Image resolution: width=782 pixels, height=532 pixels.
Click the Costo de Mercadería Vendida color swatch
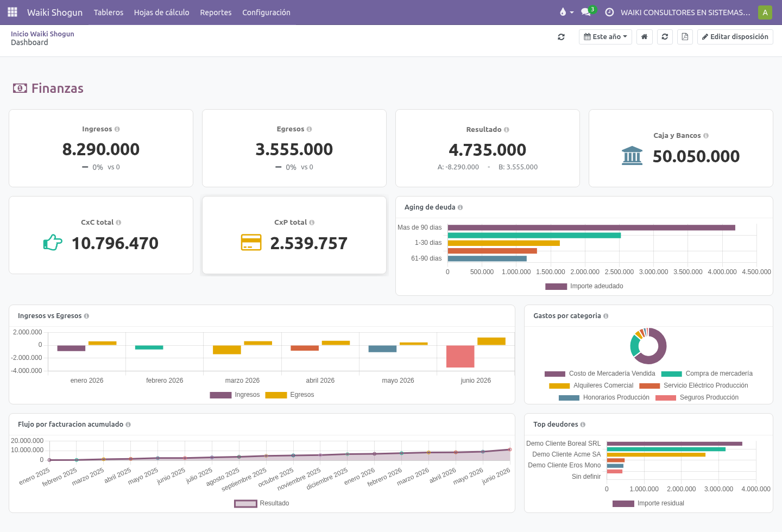(555, 373)
